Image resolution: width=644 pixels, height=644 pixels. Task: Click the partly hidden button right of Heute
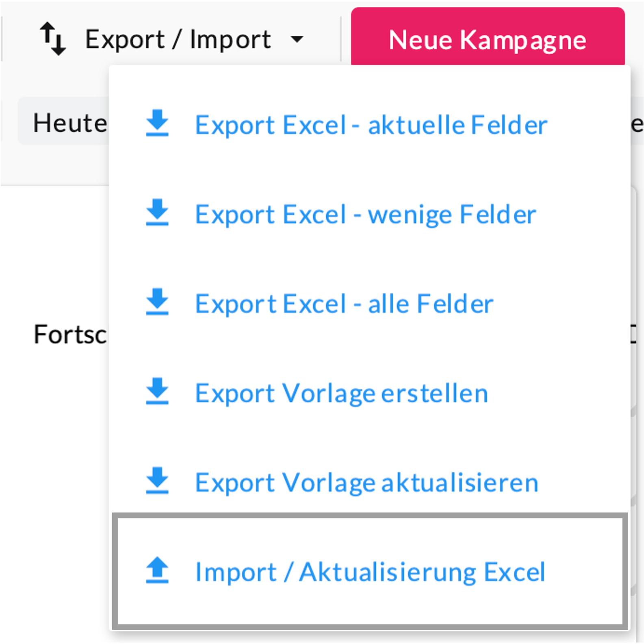pyautogui.click(x=637, y=124)
